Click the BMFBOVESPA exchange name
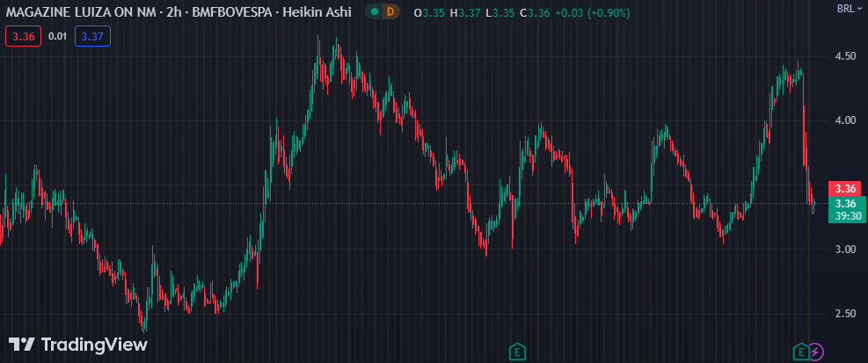The image size is (868, 363). pos(232,11)
